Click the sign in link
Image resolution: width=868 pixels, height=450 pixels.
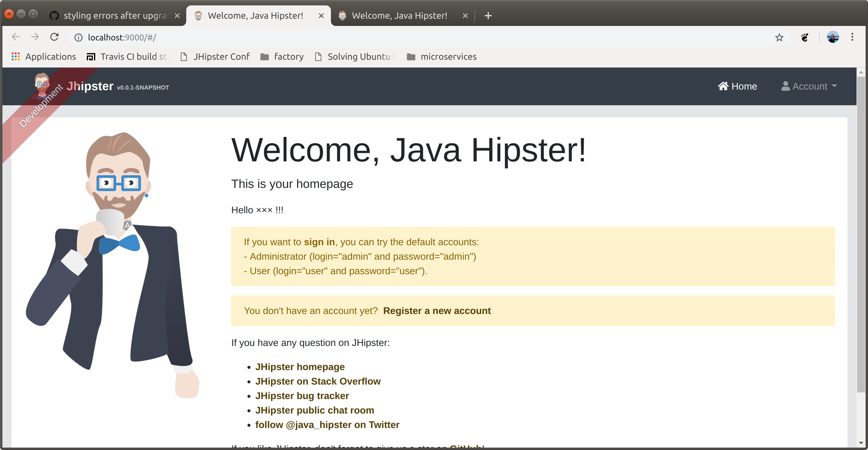coord(319,242)
